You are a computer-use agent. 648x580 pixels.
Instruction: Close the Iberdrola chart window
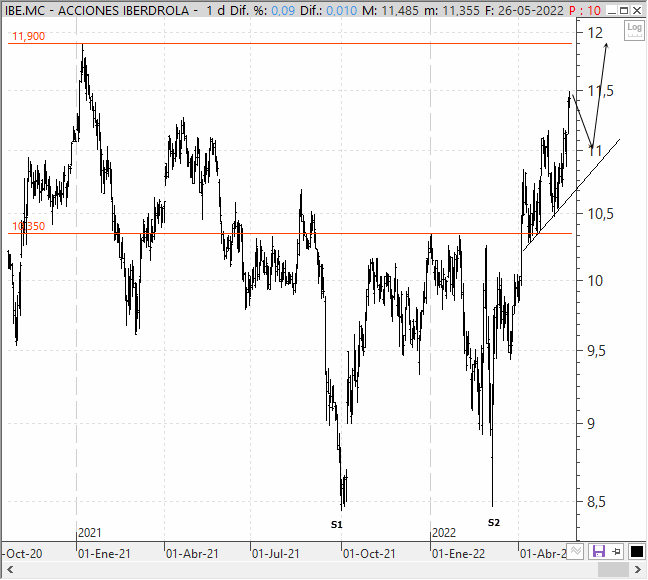(x=637, y=10)
